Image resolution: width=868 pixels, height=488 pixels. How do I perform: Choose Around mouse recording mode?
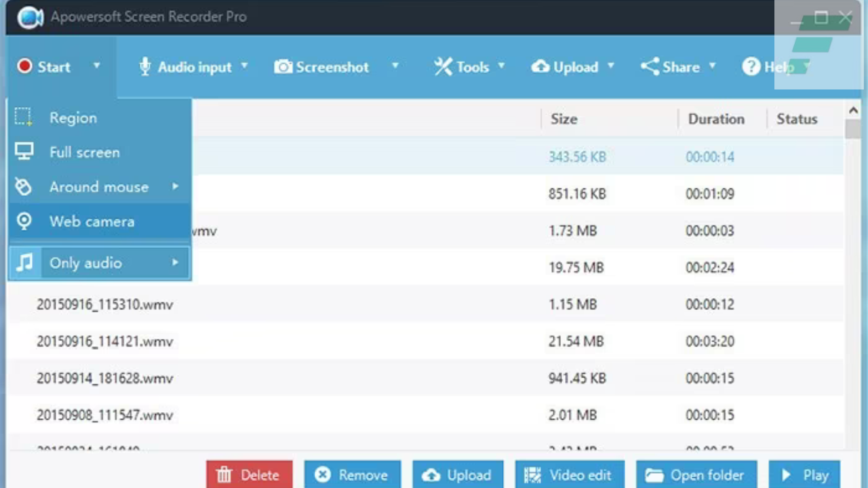[100, 186]
